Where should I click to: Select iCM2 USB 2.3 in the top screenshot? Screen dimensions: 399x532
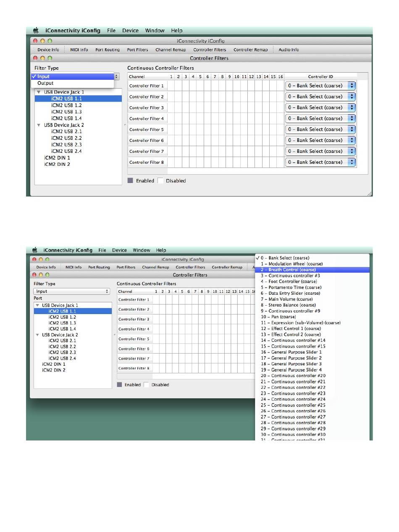click(x=66, y=144)
